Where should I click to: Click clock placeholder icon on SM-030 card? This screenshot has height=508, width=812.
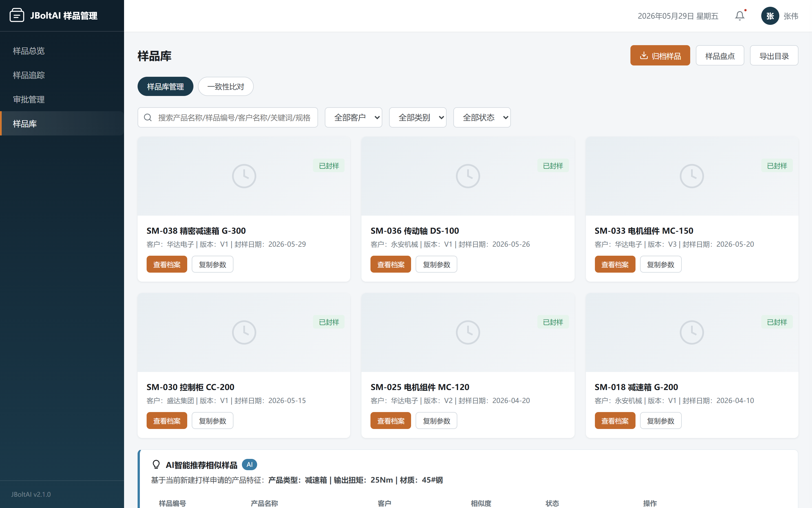(244, 332)
